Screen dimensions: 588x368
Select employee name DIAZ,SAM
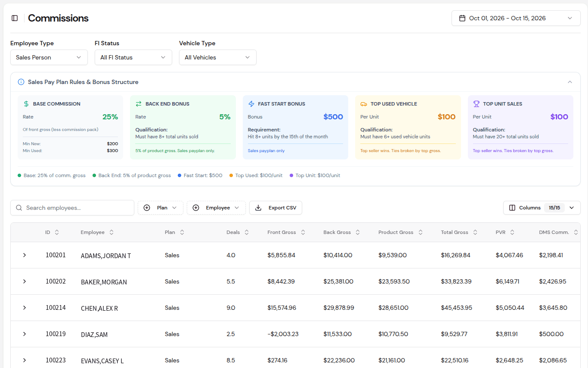pos(94,335)
